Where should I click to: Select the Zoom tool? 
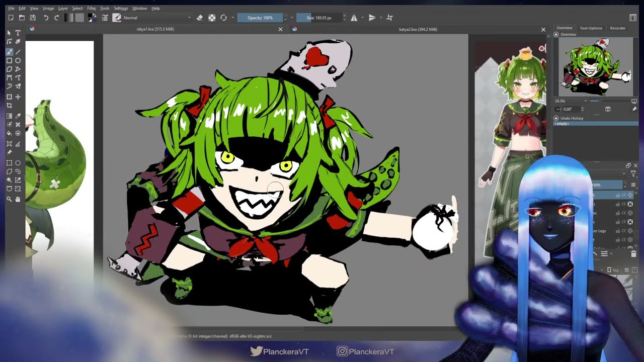(x=9, y=199)
